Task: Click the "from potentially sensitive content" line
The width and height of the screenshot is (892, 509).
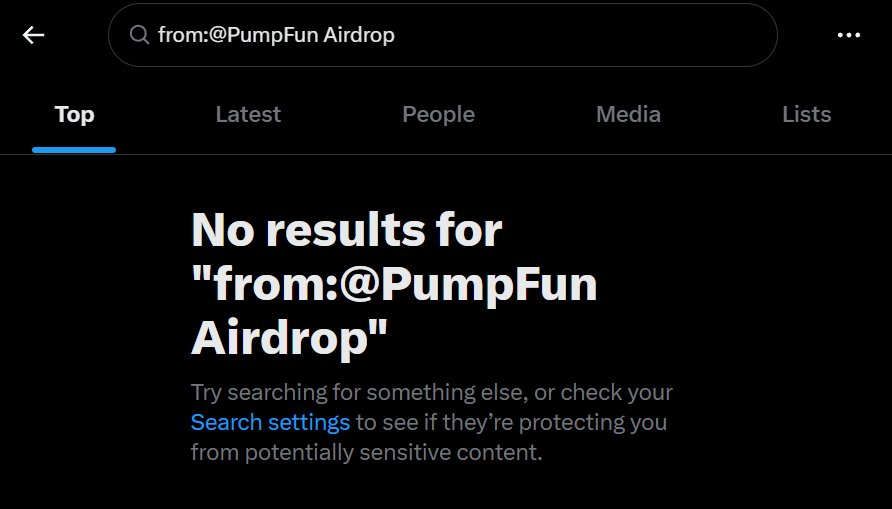Action: [x=366, y=453]
